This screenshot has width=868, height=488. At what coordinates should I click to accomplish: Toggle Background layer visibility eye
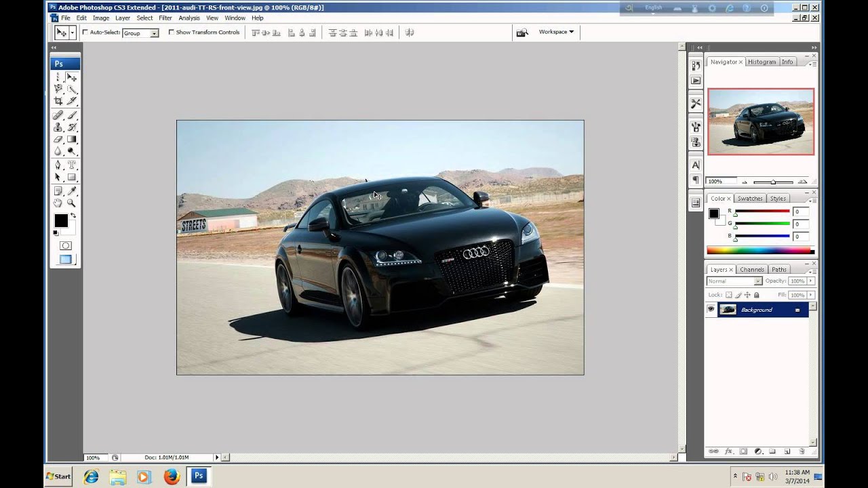(711, 309)
